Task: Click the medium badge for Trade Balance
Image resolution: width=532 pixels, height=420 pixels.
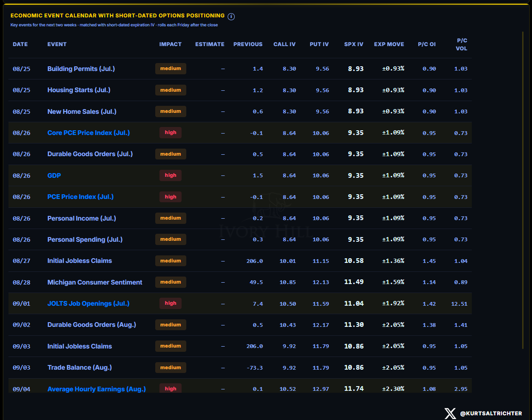Action: click(171, 367)
